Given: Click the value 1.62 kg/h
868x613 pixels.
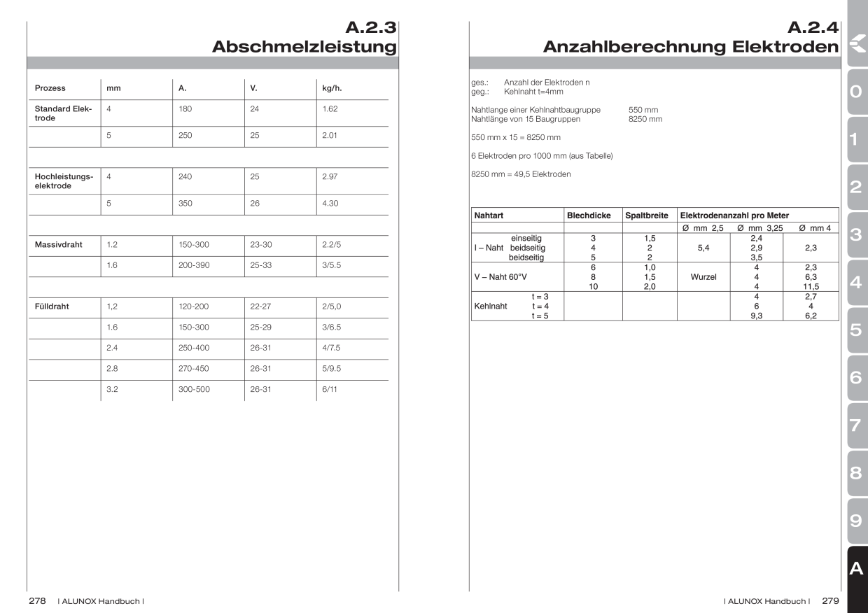Looking at the screenshot, I should tap(330, 109).
